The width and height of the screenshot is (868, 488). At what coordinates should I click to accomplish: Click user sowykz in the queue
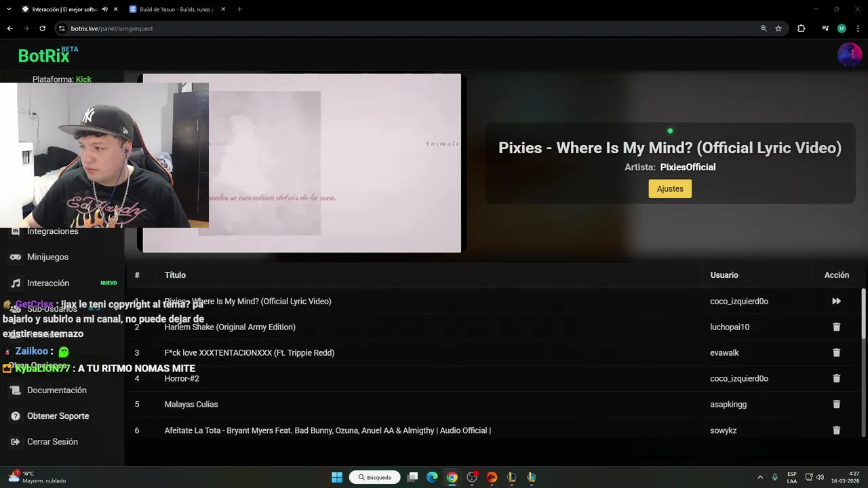[x=723, y=430]
